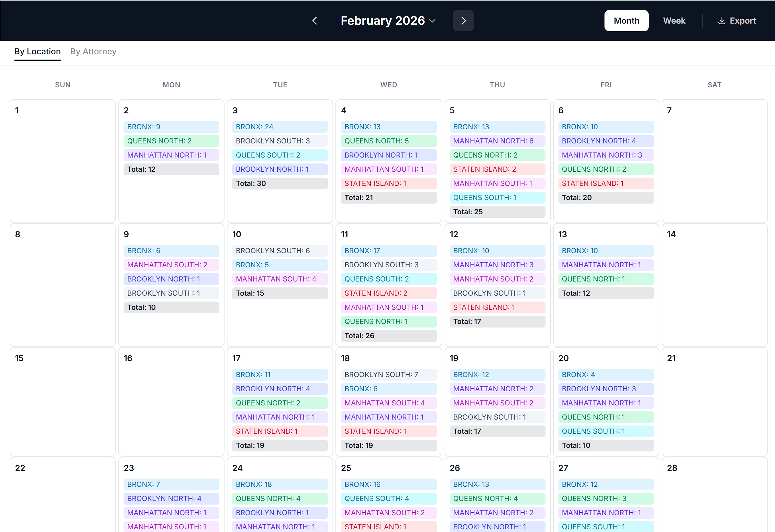Select the By Location tab
The height and width of the screenshot is (532, 775).
pyautogui.click(x=37, y=51)
